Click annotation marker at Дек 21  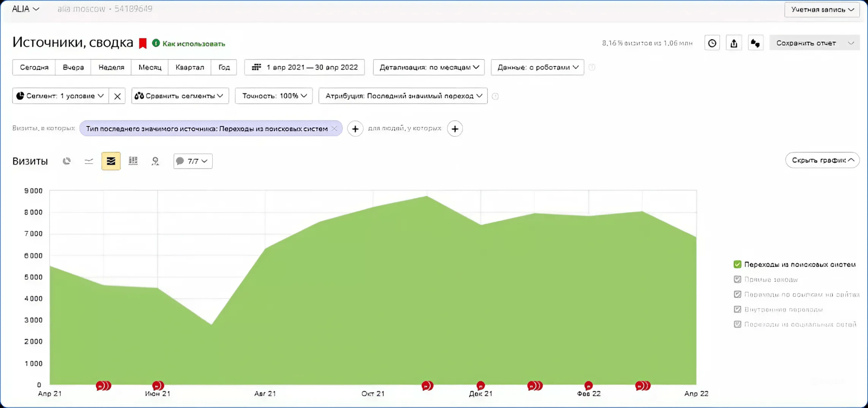coord(480,386)
